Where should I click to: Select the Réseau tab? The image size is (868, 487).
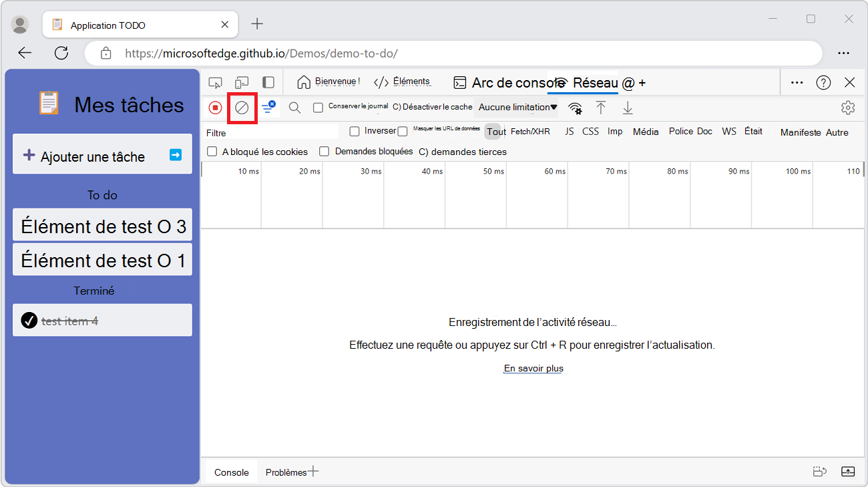[586, 83]
